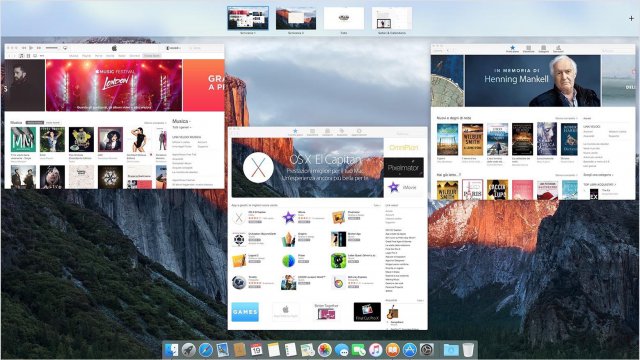Switch to Safari & Calendario split space
Screen dimensions: 640x360
click(392, 18)
